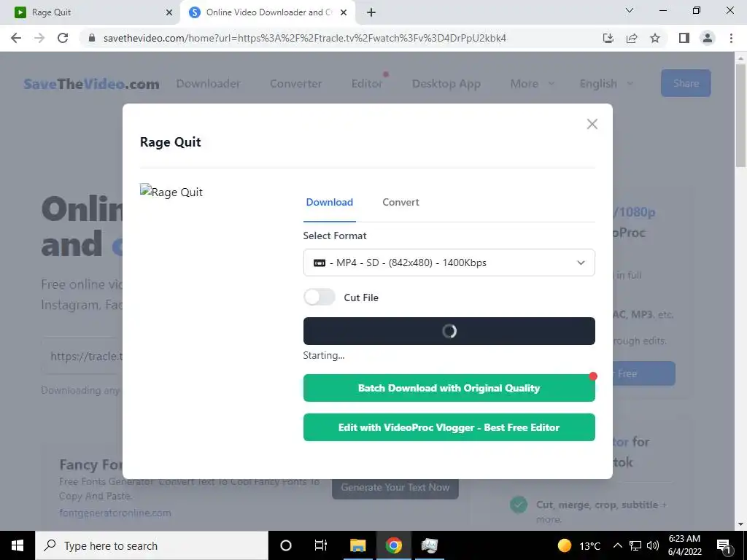Click the install app icon in address bar
This screenshot has height=560, width=747.
(608, 38)
